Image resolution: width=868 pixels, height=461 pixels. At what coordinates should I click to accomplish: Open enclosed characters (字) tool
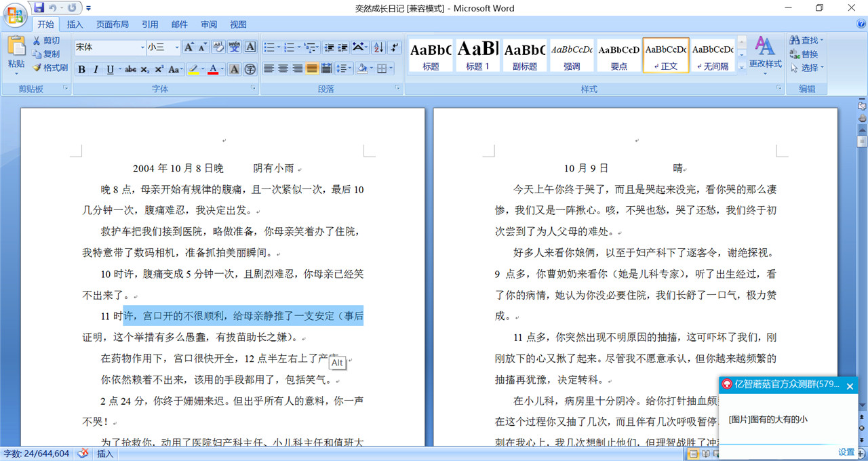(x=250, y=69)
